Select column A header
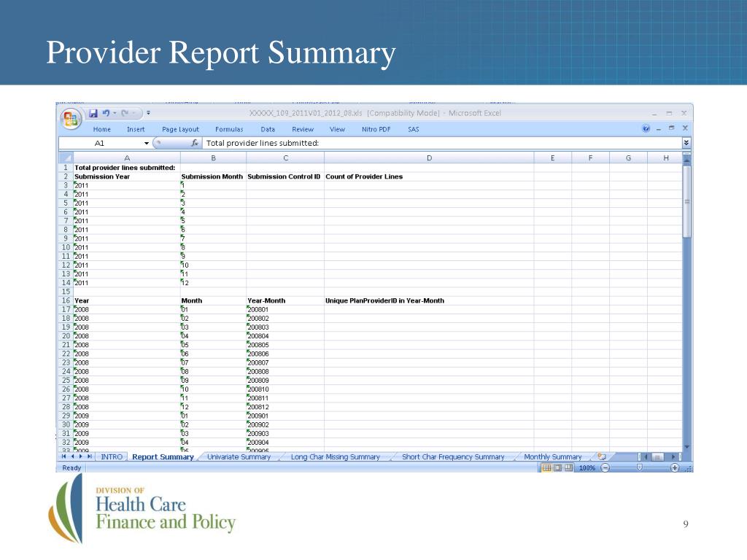Viewport: 747px width, 560px height. pyautogui.click(x=127, y=158)
